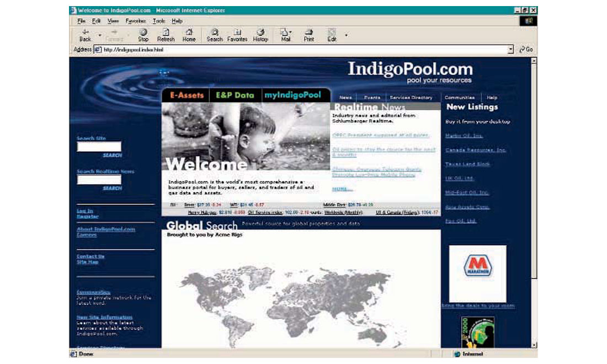Image resolution: width=607 pixels, height=364 pixels.
Task: Open the View menu
Action: [113, 21]
